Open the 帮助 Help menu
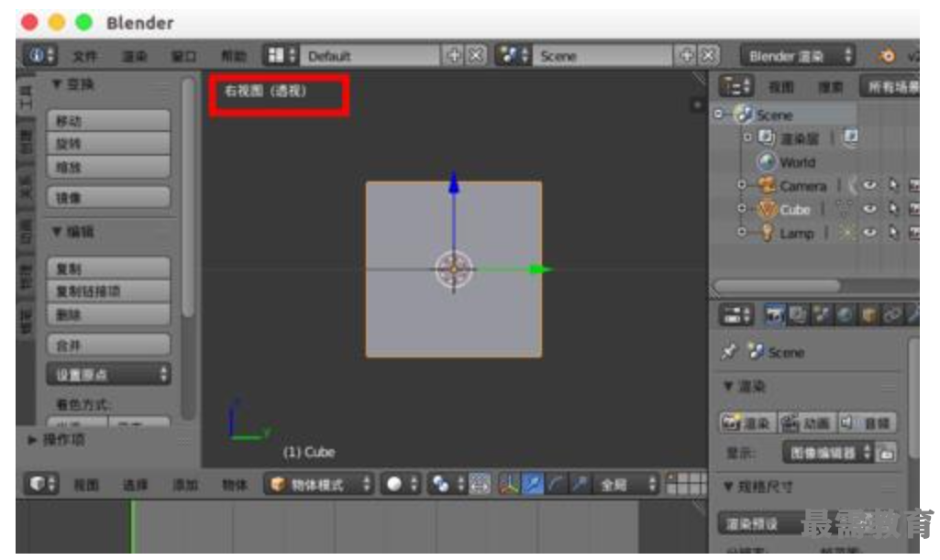 click(233, 56)
